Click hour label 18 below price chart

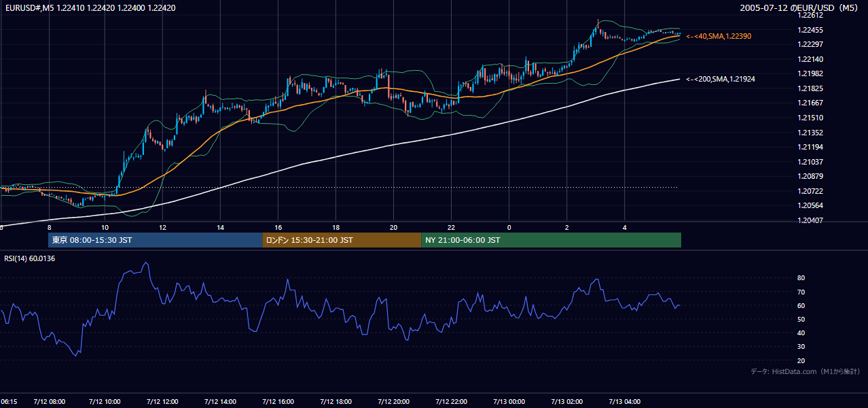[x=336, y=227]
